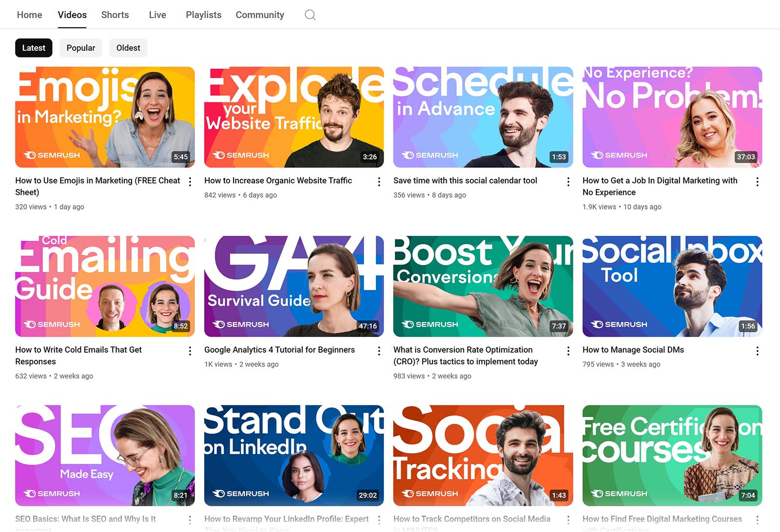The height and width of the screenshot is (532, 780).
Task: Open options for How to Manage Social DMs
Action: point(757,351)
